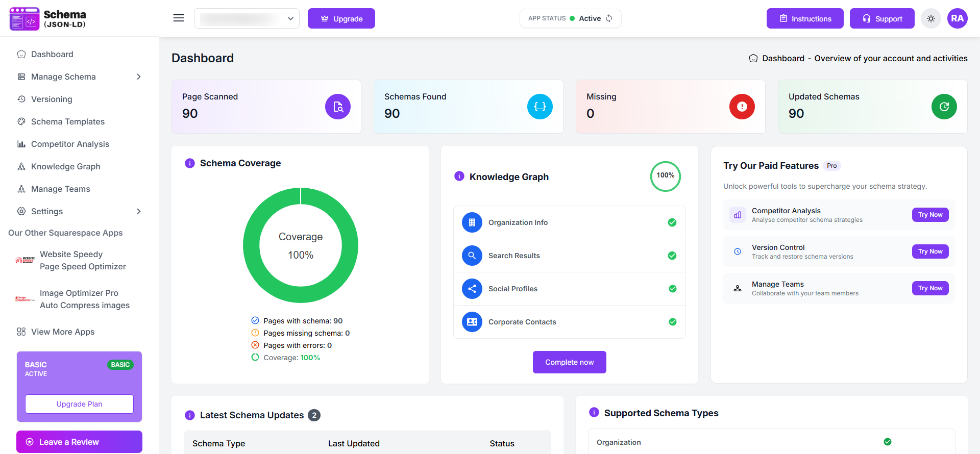Click the Schema Coverage info icon
The height and width of the screenshot is (454, 980).
pos(190,163)
